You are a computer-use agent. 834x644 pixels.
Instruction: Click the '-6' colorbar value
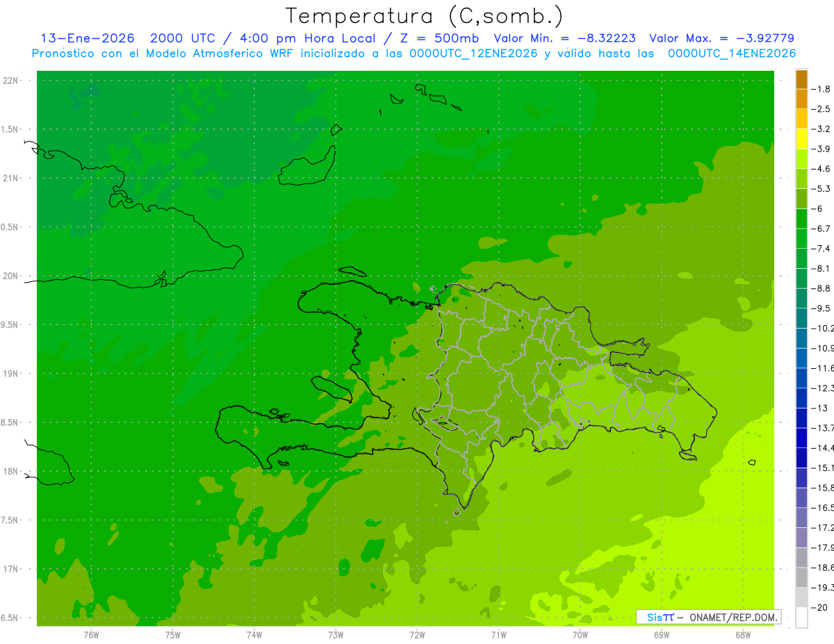click(817, 208)
